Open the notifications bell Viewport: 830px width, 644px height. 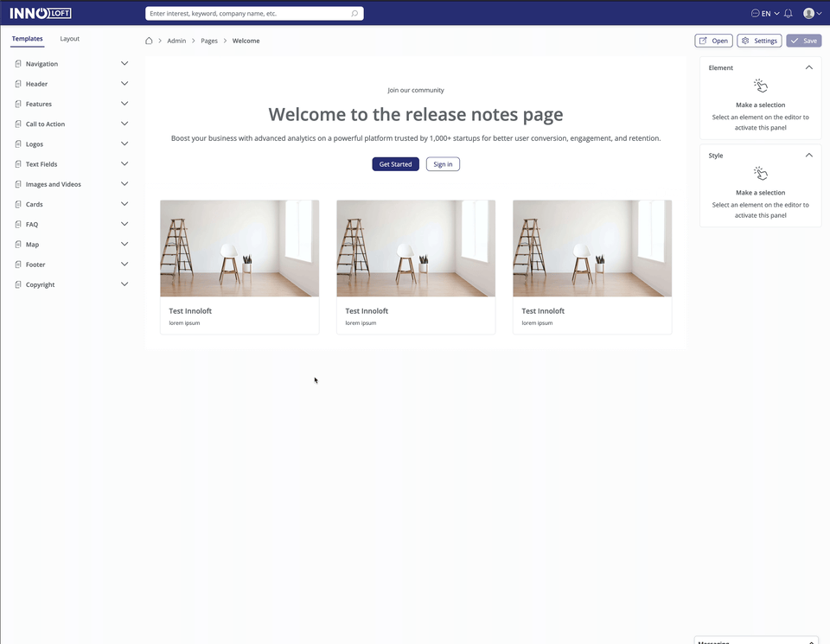[788, 14]
